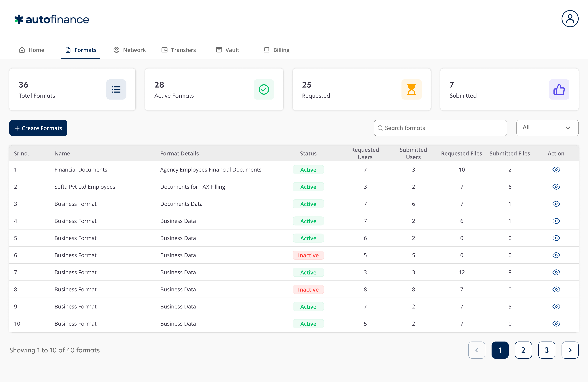The width and height of the screenshot is (588, 382).
Task: Click the Submitted Files column header
Action: pyautogui.click(x=510, y=153)
